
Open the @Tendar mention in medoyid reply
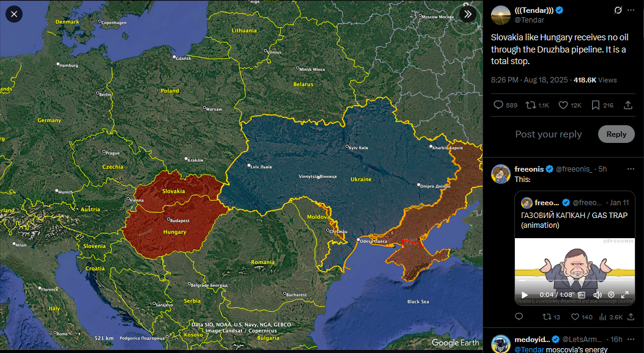point(529,349)
